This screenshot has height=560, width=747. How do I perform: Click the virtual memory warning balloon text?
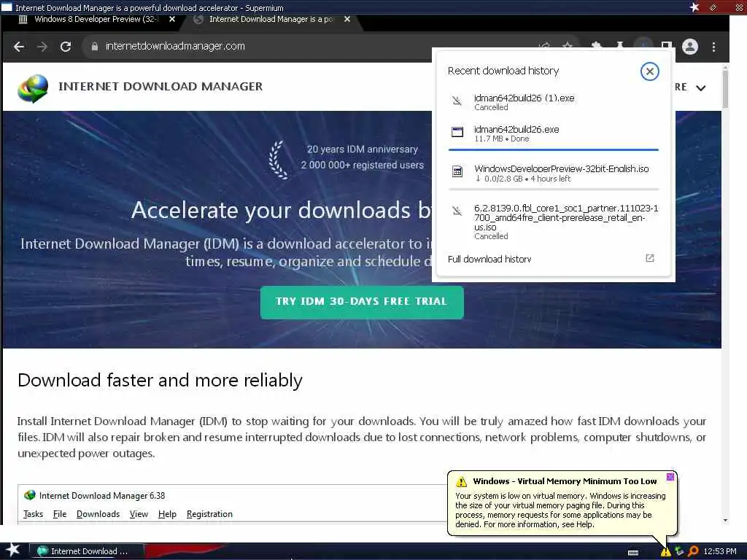tap(560, 510)
